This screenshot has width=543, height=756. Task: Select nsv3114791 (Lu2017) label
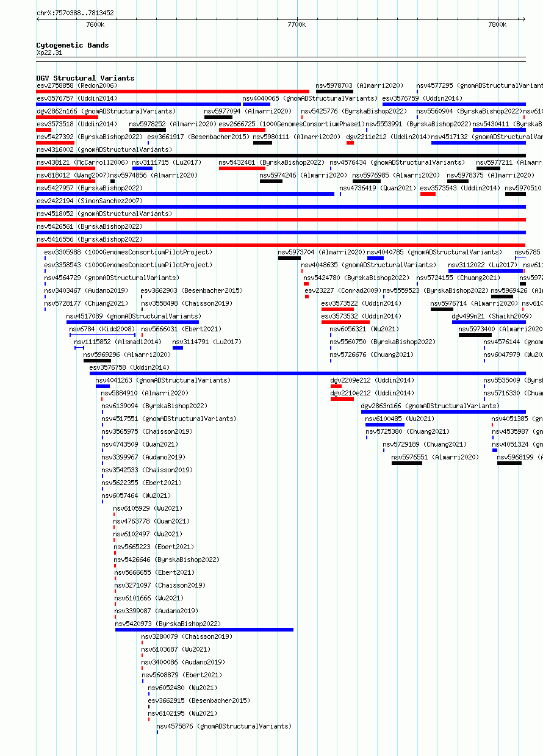pyautogui.click(x=207, y=342)
